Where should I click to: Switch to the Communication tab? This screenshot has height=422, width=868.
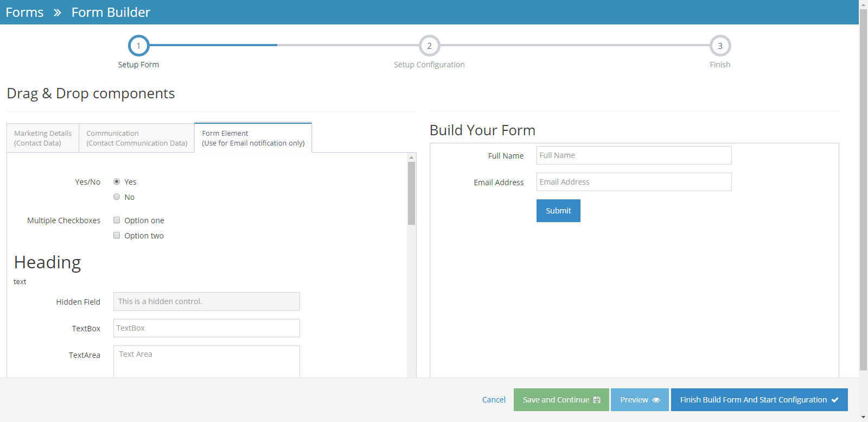point(137,138)
